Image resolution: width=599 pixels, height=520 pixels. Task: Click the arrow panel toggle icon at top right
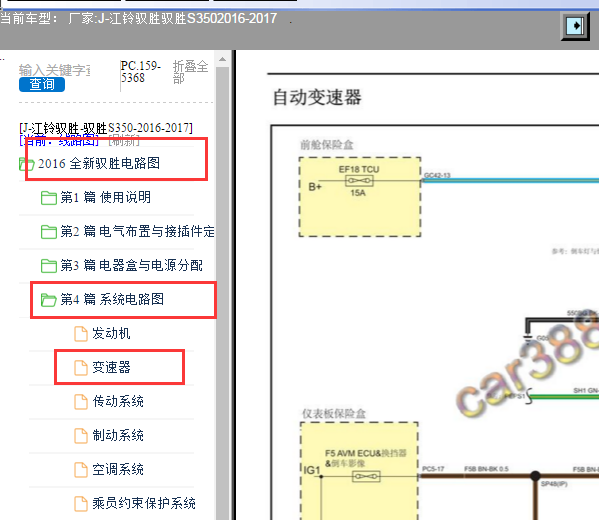point(576,26)
